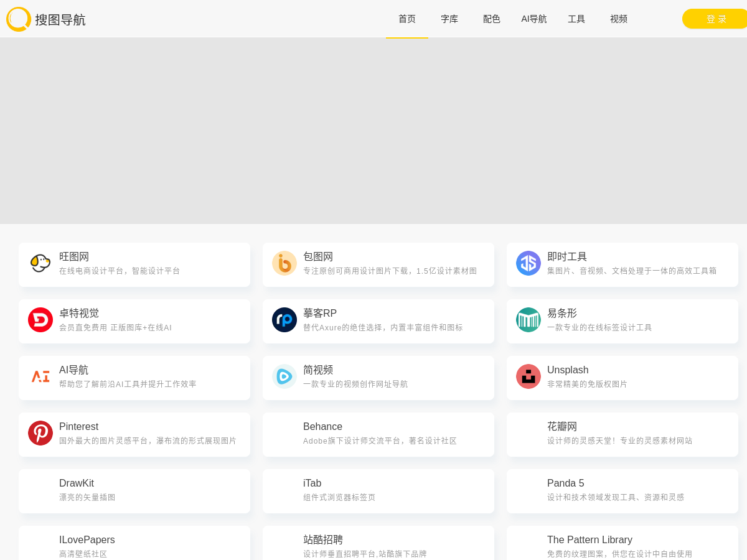
Task: Click the 包图网 orange icon
Action: tap(284, 263)
